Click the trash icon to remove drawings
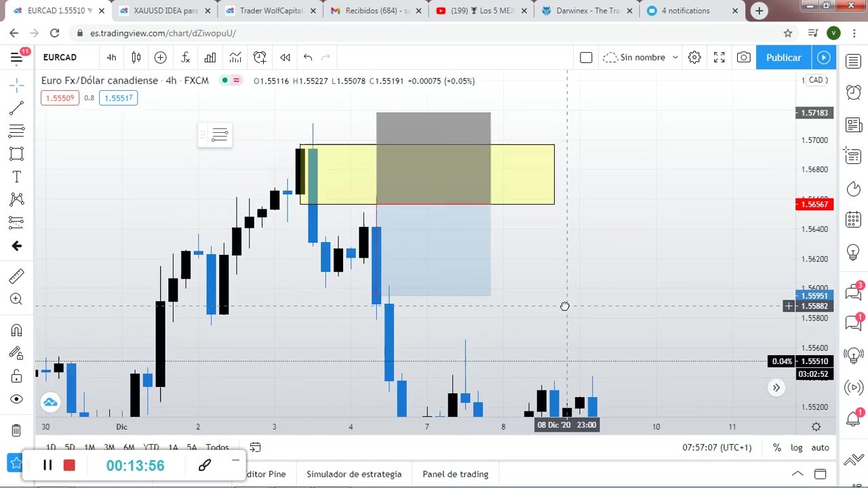The height and width of the screenshot is (488, 868). [x=17, y=430]
